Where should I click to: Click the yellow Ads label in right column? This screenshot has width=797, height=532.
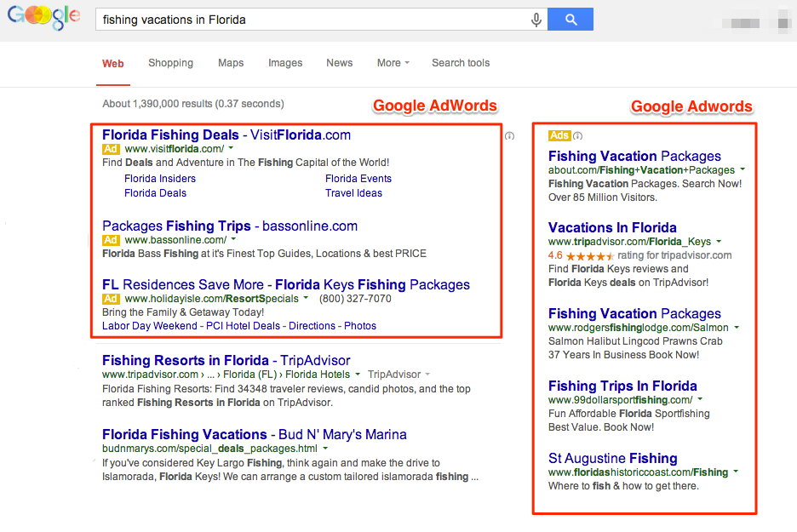point(559,136)
